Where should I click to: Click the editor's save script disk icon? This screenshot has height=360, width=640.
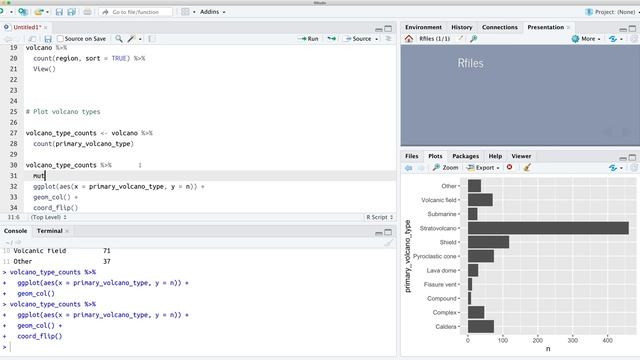click(48, 39)
